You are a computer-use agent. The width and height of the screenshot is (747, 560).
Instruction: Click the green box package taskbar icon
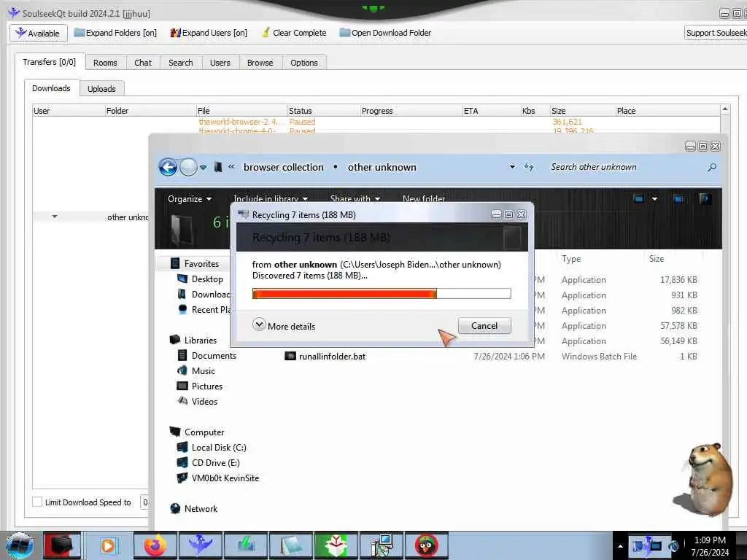pyautogui.click(x=336, y=545)
